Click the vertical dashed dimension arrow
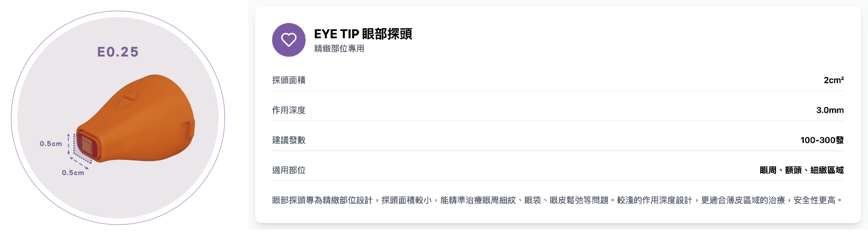Image resolution: width=868 pixels, height=246 pixels. (68, 144)
